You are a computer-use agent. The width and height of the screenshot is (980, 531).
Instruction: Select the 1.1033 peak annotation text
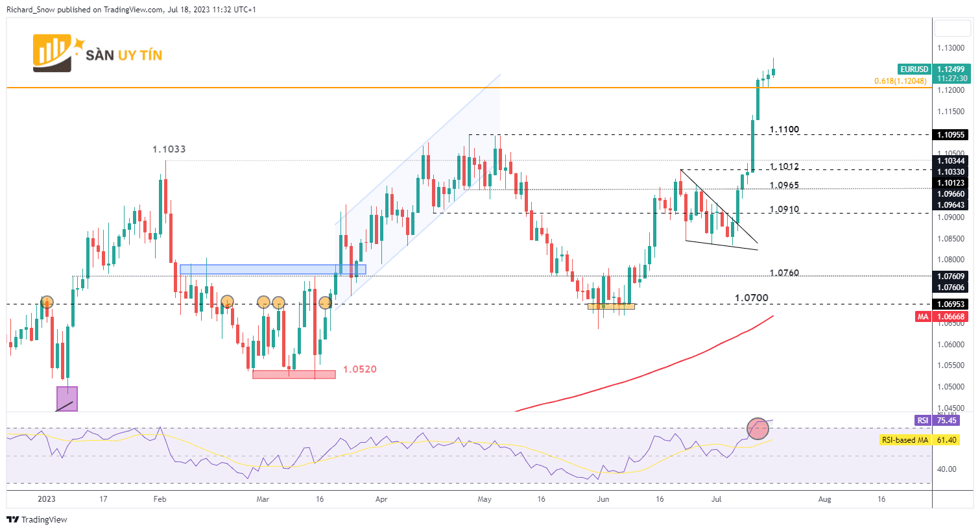pyautogui.click(x=169, y=149)
